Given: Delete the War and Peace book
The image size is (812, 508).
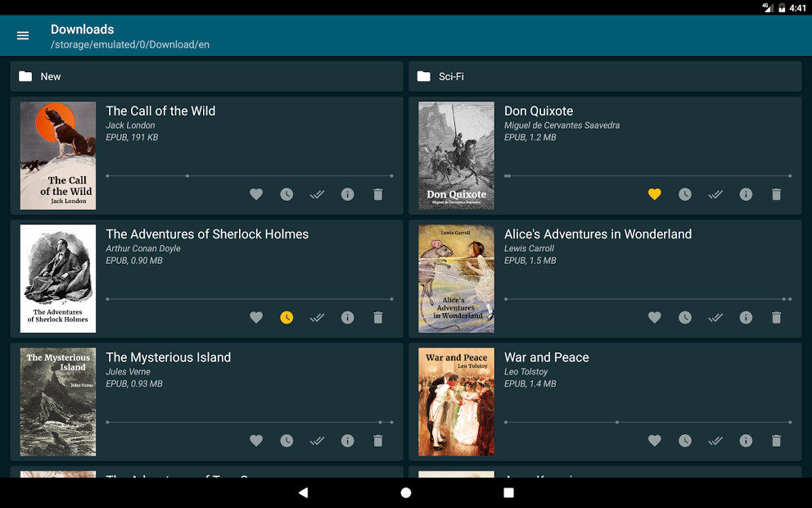Looking at the screenshot, I should coord(776,441).
